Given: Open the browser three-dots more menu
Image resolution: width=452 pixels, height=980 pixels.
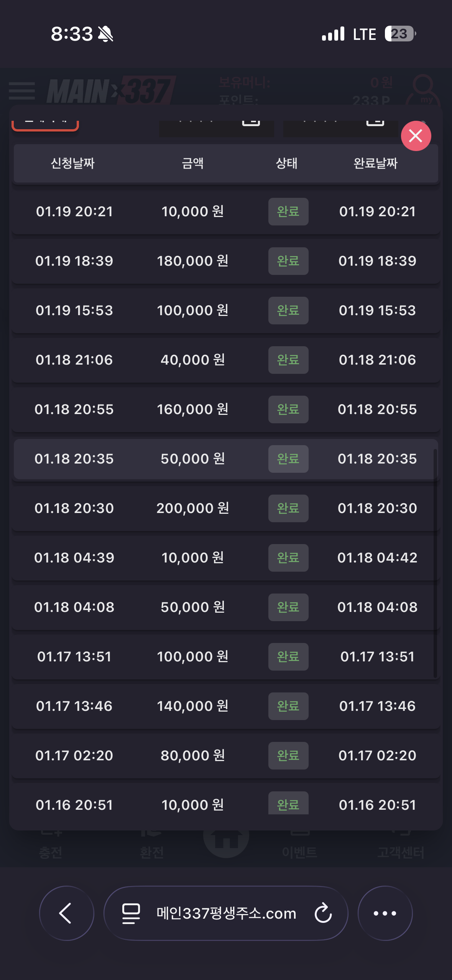Looking at the screenshot, I should [x=385, y=913].
